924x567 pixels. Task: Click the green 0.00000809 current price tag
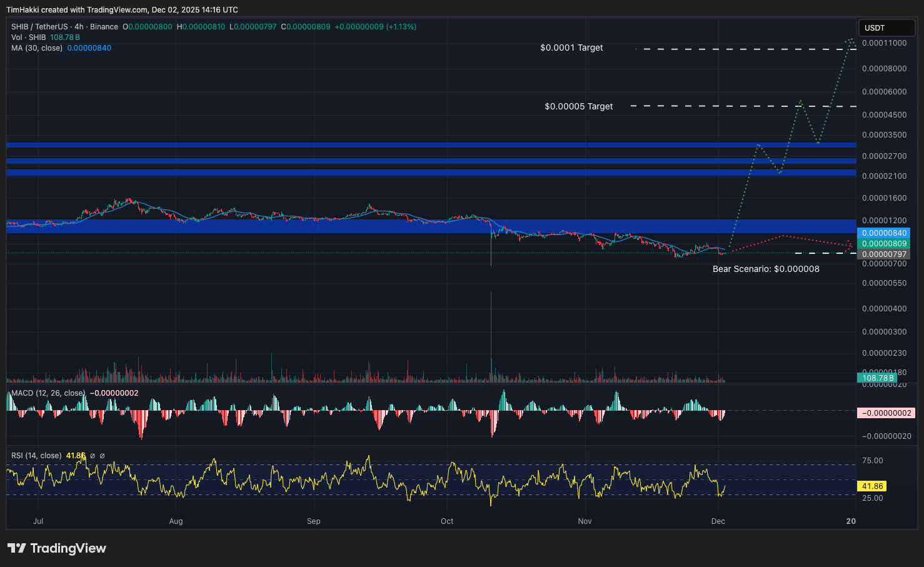pos(883,244)
